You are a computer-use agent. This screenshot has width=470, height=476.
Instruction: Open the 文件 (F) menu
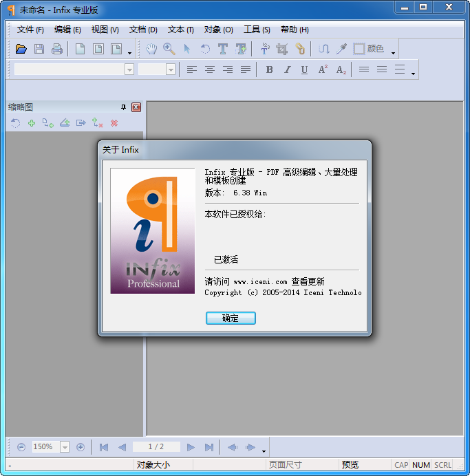(30, 30)
